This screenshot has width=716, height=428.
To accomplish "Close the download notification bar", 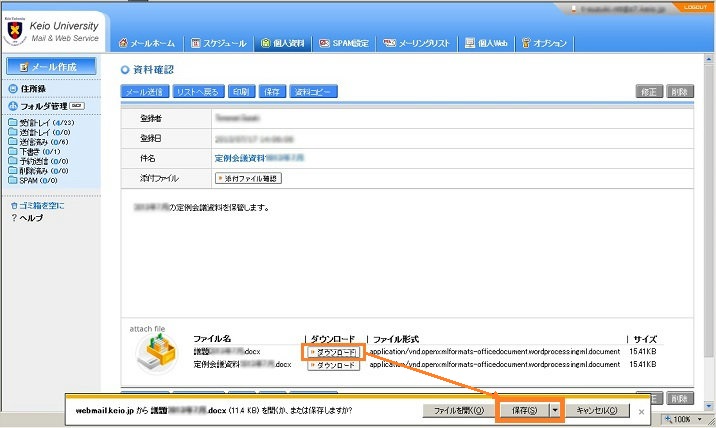I will click(641, 411).
